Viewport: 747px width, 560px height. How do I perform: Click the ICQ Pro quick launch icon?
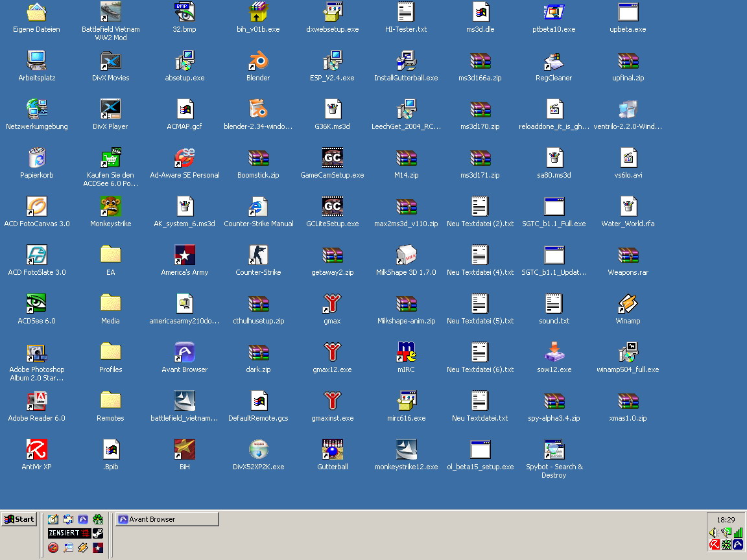pyautogui.click(x=98, y=519)
